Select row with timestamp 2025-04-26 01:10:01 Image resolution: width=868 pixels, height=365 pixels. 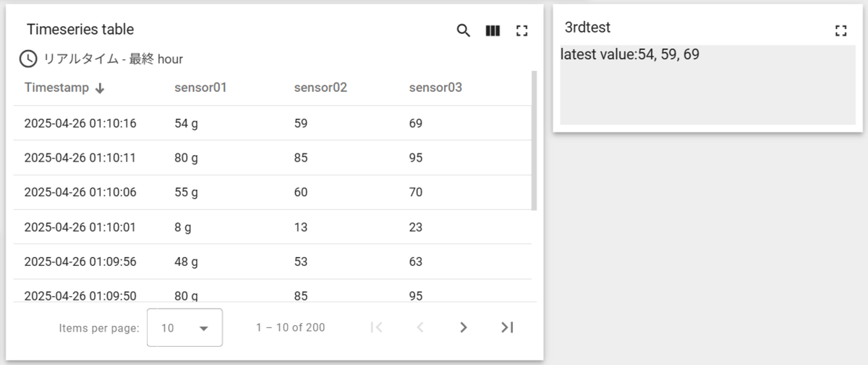pyautogui.click(x=272, y=227)
